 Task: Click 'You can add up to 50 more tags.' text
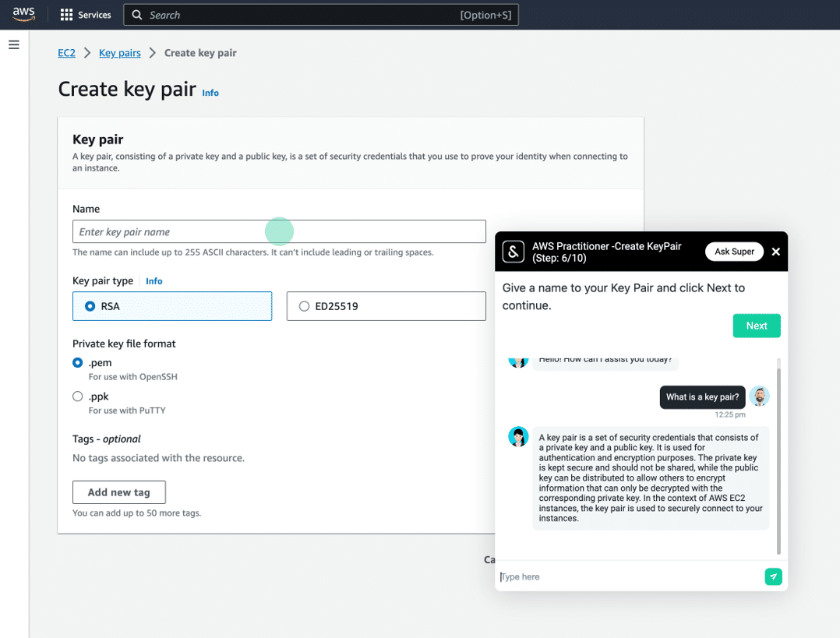pyautogui.click(x=137, y=513)
